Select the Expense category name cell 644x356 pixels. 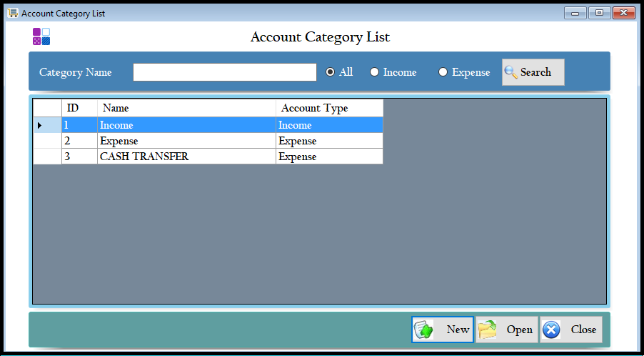[x=186, y=141]
